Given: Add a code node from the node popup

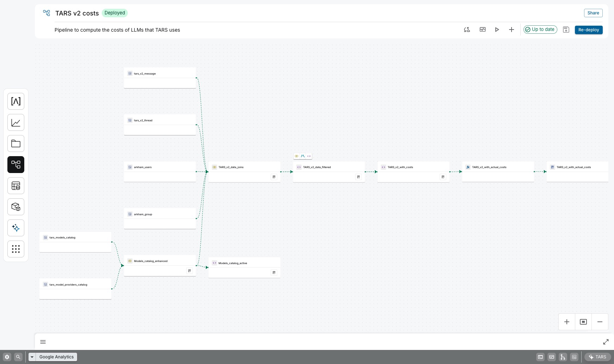Looking at the screenshot, I should coord(309,156).
